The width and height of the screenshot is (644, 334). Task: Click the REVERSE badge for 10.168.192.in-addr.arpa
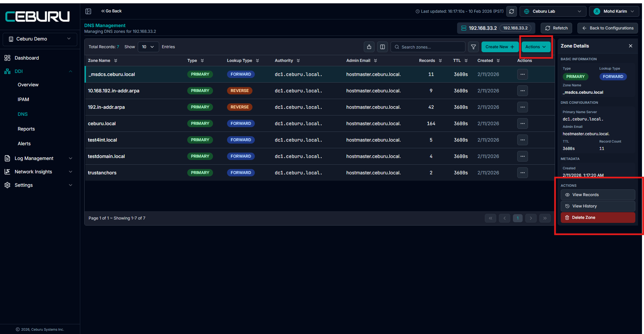click(240, 91)
